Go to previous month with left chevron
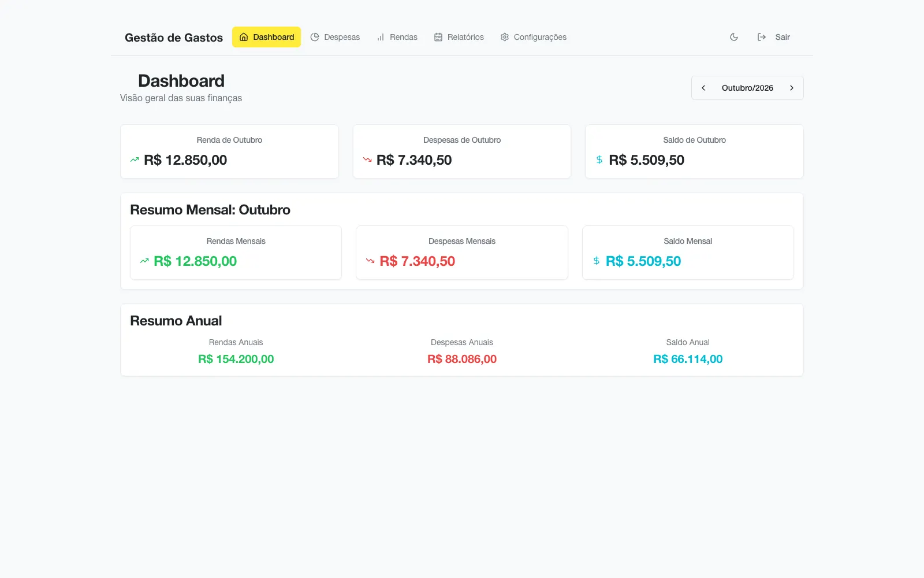Image resolution: width=924 pixels, height=578 pixels. [x=703, y=88]
